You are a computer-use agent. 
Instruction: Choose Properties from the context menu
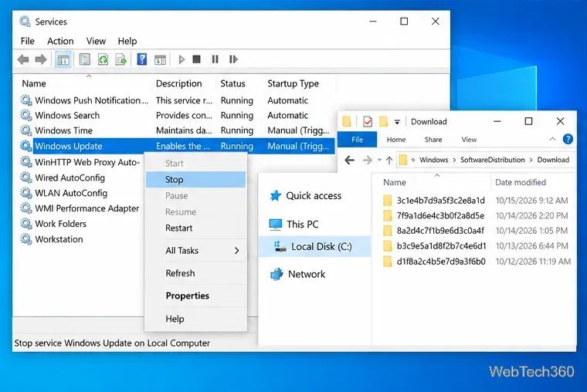tap(195, 296)
